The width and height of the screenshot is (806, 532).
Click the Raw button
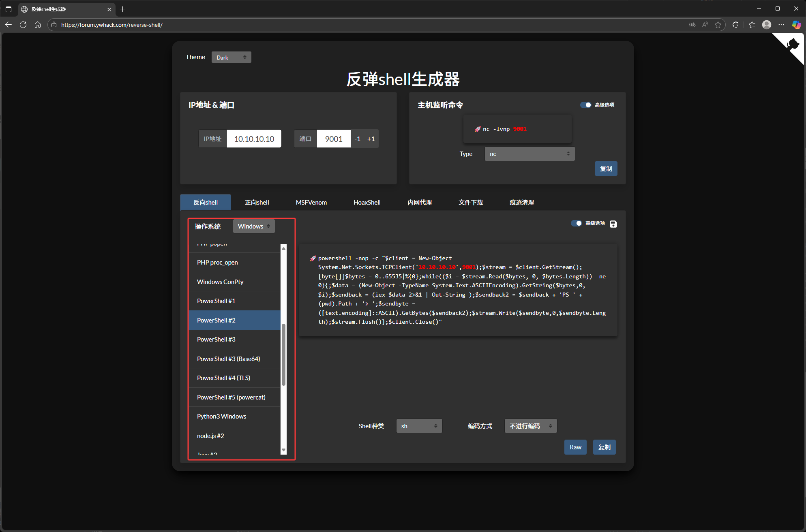[x=575, y=447]
